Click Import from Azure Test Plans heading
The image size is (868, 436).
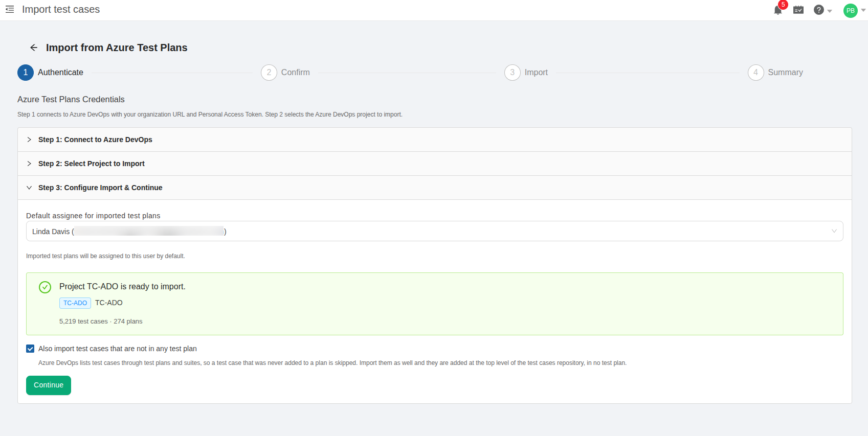[x=117, y=48]
